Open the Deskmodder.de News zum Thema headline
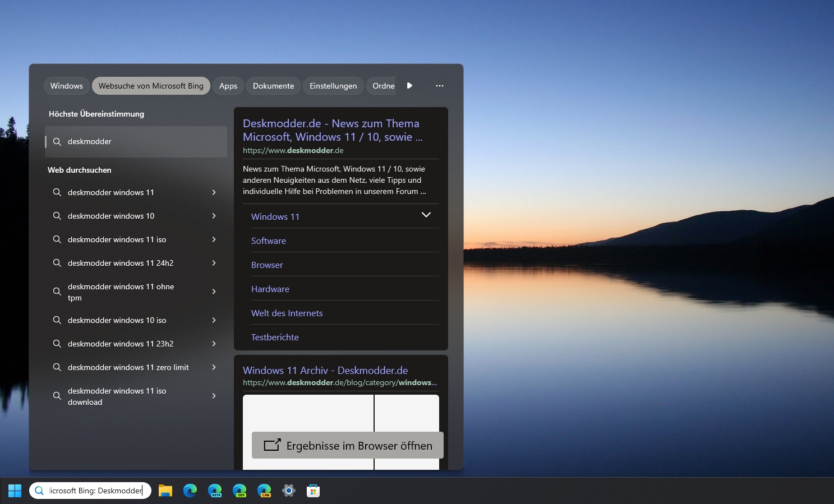Image resolution: width=834 pixels, height=504 pixels. [x=333, y=130]
